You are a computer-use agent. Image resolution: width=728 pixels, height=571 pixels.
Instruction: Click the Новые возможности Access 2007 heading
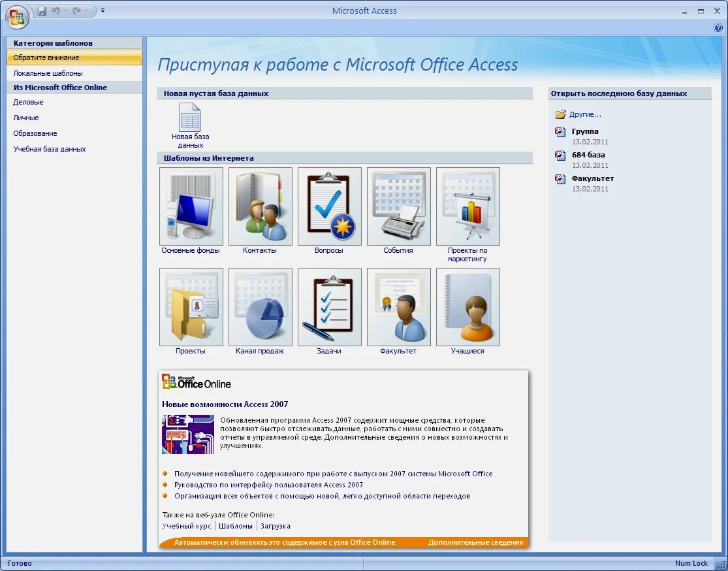(225, 404)
